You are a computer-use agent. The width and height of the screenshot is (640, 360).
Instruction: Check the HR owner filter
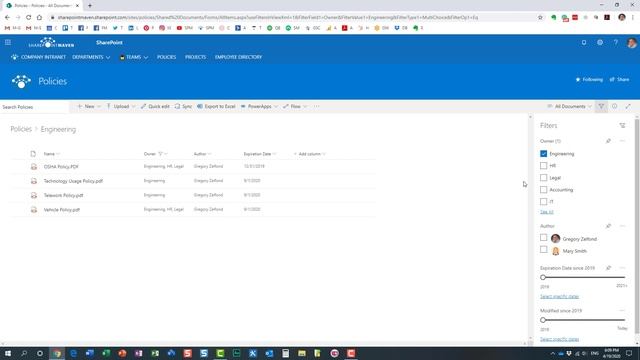[x=543, y=166]
